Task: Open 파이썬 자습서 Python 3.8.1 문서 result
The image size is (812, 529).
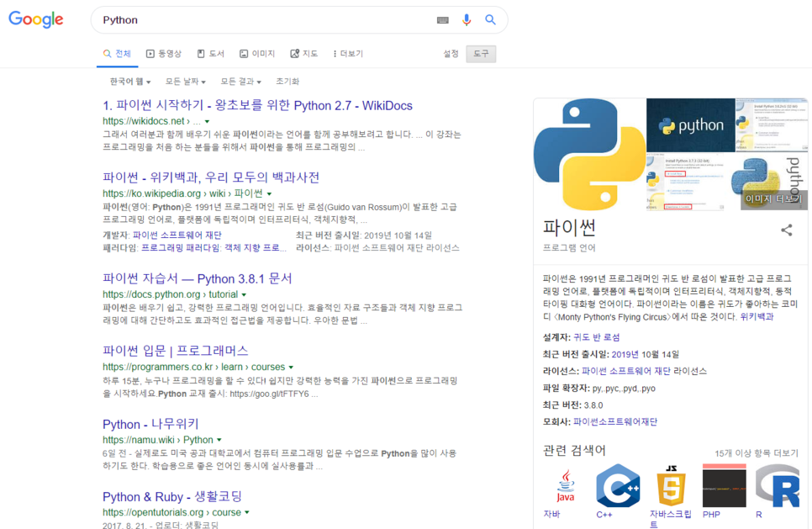Action: click(198, 278)
